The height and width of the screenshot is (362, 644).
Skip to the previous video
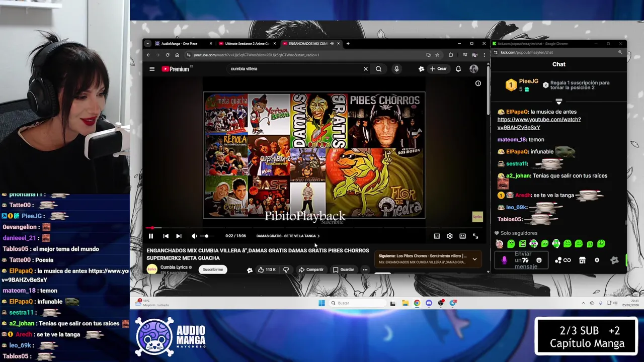[166, 236]
